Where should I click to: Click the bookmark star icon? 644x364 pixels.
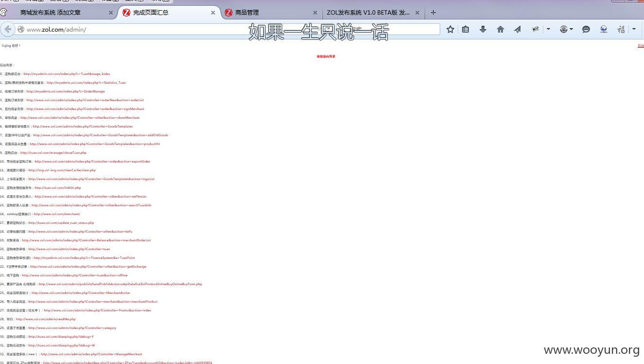tap(450, 29)
